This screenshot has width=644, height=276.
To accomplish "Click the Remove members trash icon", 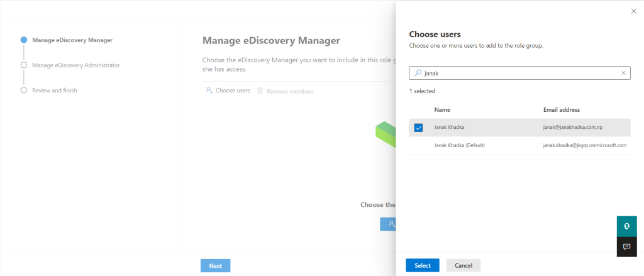I will click(x=260, y=91).
